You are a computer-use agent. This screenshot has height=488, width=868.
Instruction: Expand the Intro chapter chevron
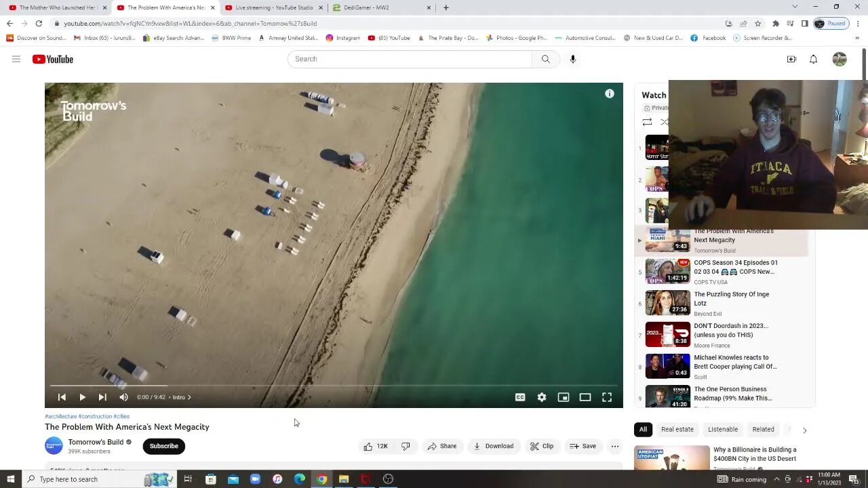(189, 397)
